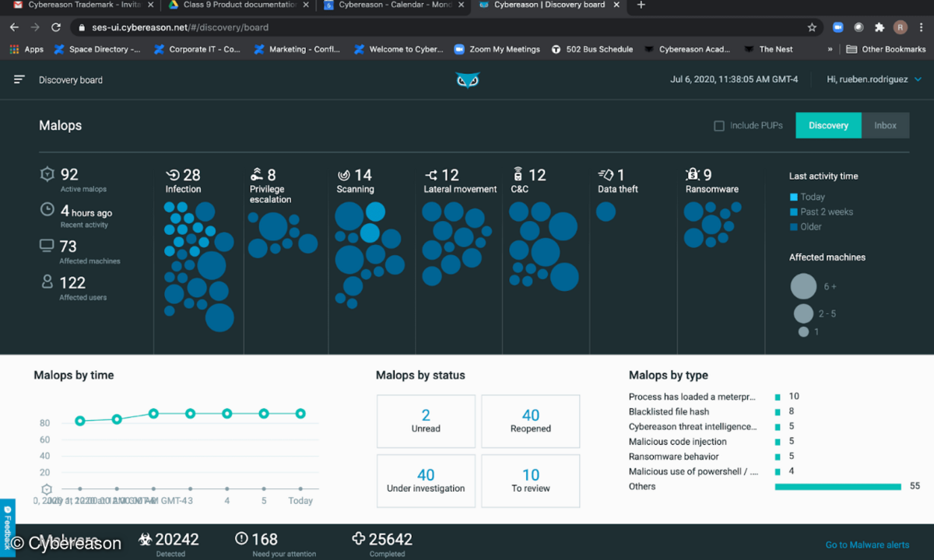Click the Infection category icon
Viewport: 934px width, 560px height.
[x=173, y=175]
